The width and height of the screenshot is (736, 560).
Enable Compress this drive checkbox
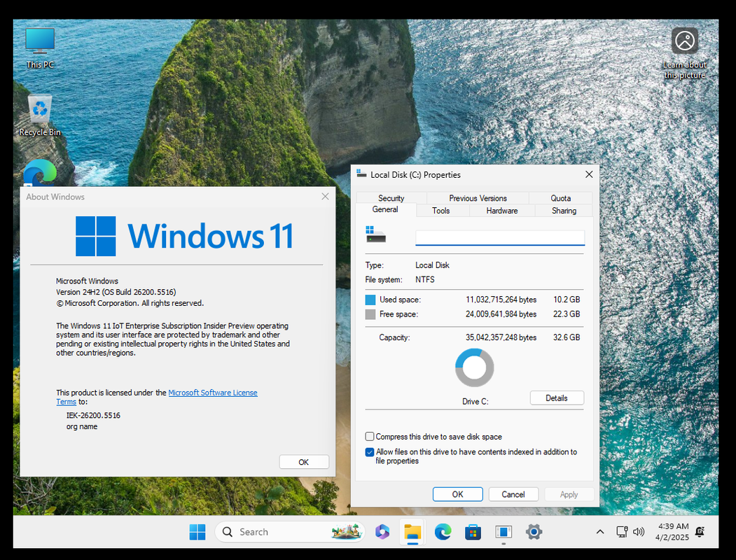[x=370, y=437]
